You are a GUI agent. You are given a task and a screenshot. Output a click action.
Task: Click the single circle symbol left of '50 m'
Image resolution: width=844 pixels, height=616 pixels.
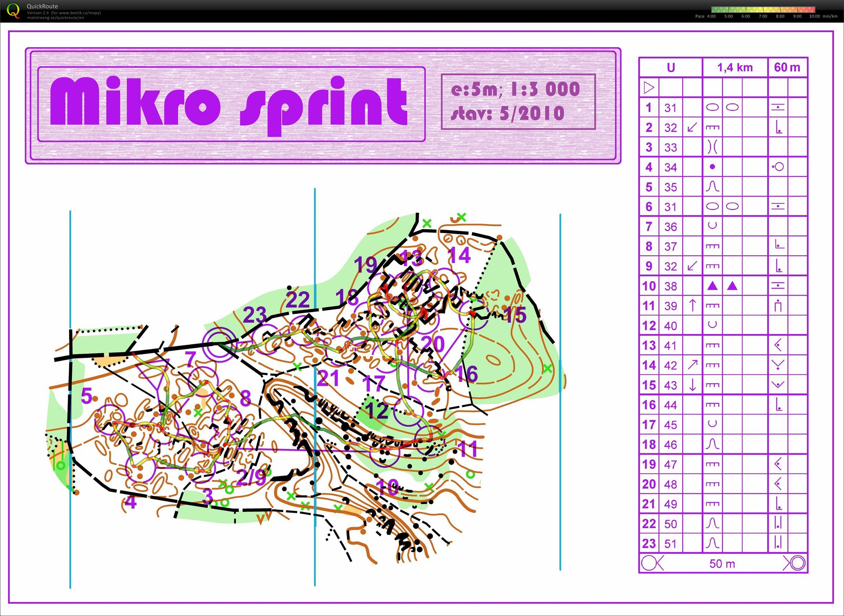coord(648,563)
